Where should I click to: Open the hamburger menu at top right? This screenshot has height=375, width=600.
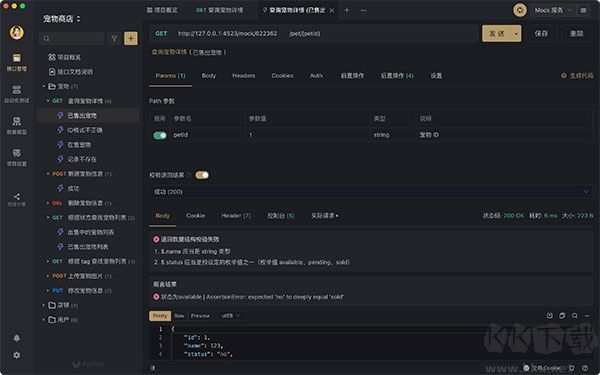tap(583, 10)
